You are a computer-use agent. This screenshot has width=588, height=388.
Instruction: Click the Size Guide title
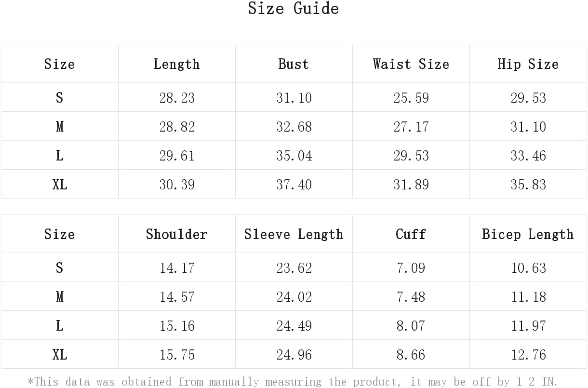point(294,9)
